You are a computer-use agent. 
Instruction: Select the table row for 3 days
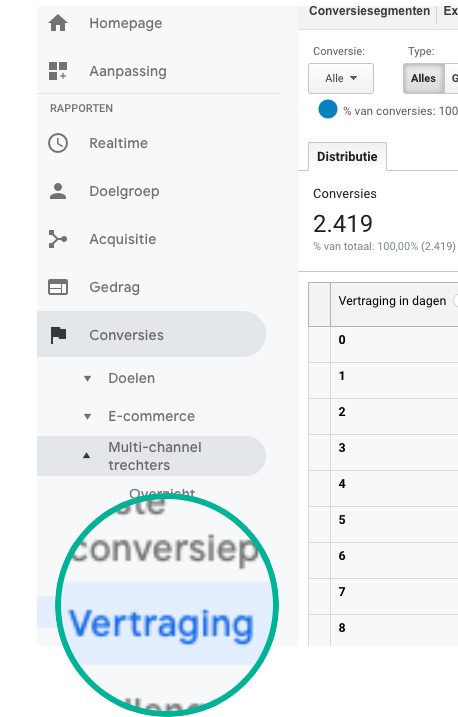(x=383, y=452)
